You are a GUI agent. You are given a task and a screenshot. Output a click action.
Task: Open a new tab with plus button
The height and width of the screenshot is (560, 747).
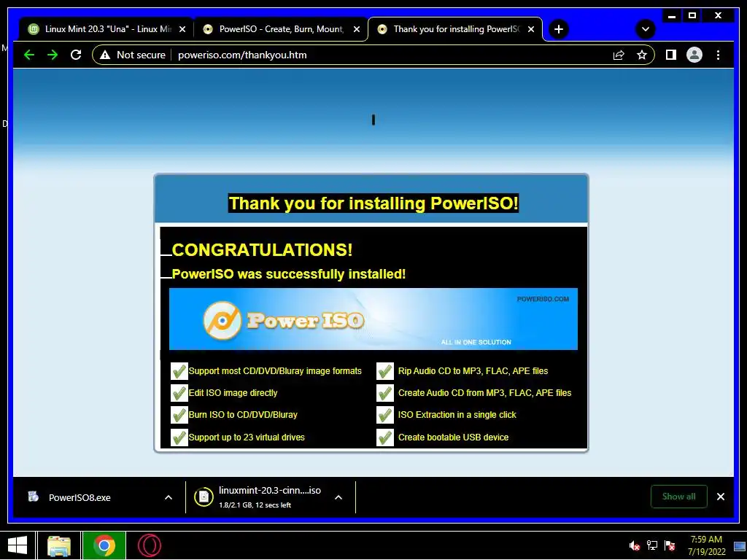[x=558, y=29]
